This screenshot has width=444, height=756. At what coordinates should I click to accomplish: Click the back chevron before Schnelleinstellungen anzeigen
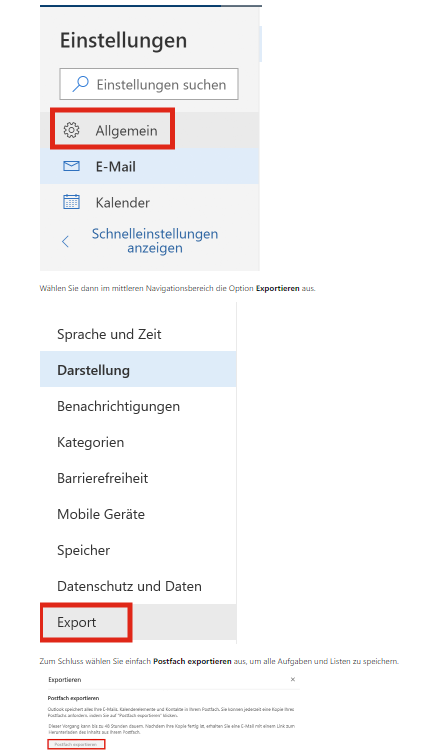click(x=66, y=241)
